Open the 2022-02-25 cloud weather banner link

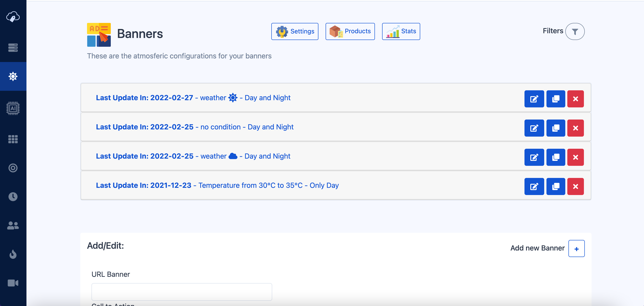pyautogui.click(x=193, y=156)
